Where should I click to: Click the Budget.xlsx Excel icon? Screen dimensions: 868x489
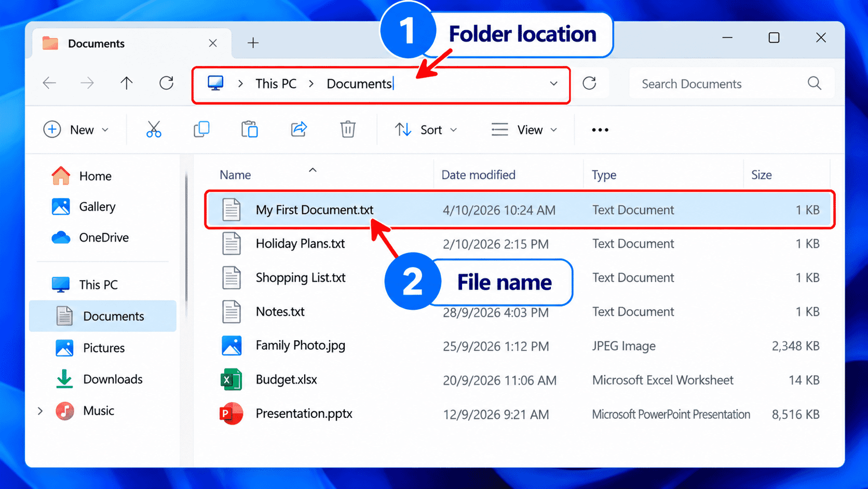pos(232,380)
